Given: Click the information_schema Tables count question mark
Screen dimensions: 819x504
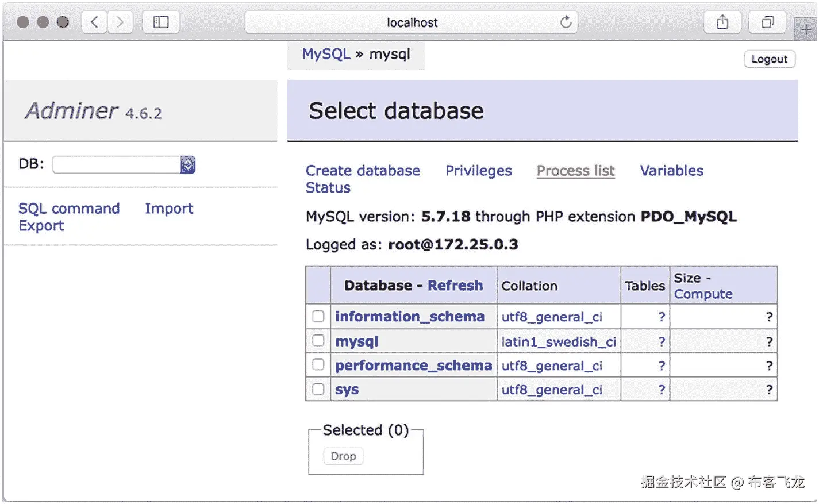Looking at the screenshot, I should point(662,317).
